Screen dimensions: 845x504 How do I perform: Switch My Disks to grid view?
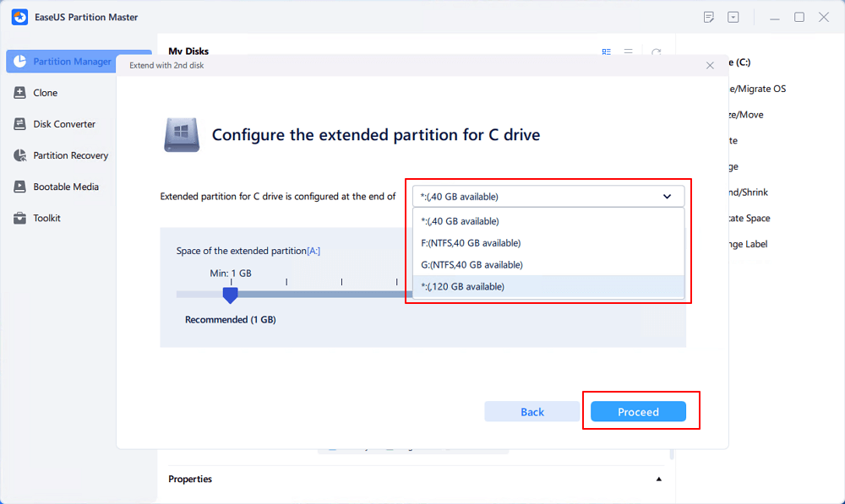[x=606, y=52]
